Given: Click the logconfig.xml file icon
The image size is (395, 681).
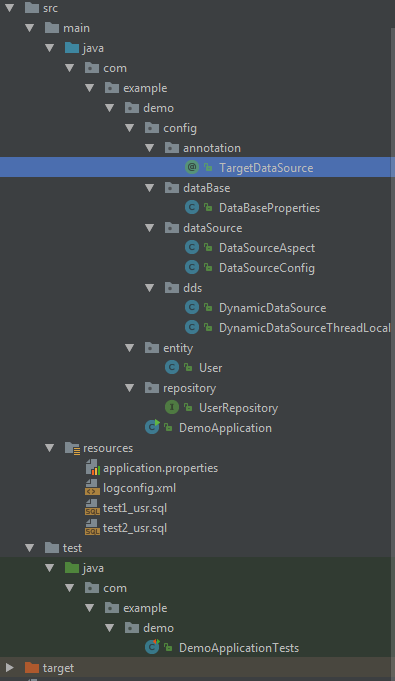Looking at the screenshot, I should (x=92, y=487).
